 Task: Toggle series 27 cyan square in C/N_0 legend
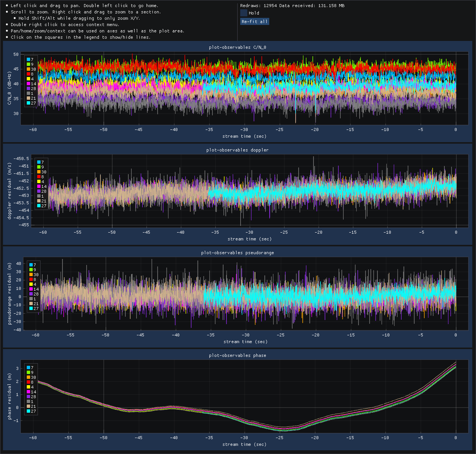[x=28, y=103]
